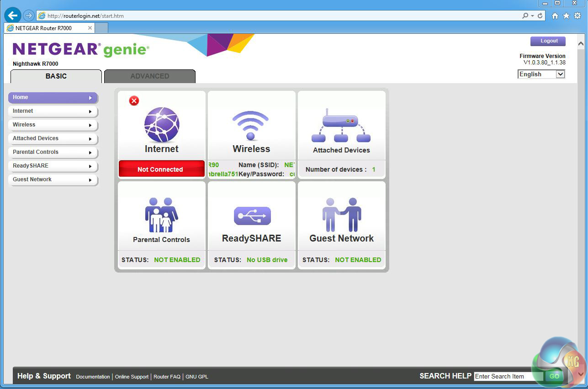Select Wireless in the sidebar menu

coord(53,125)
